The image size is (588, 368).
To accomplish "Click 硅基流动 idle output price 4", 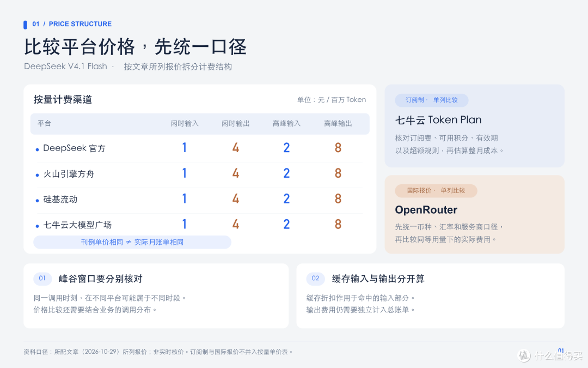I will coord(236,198).
